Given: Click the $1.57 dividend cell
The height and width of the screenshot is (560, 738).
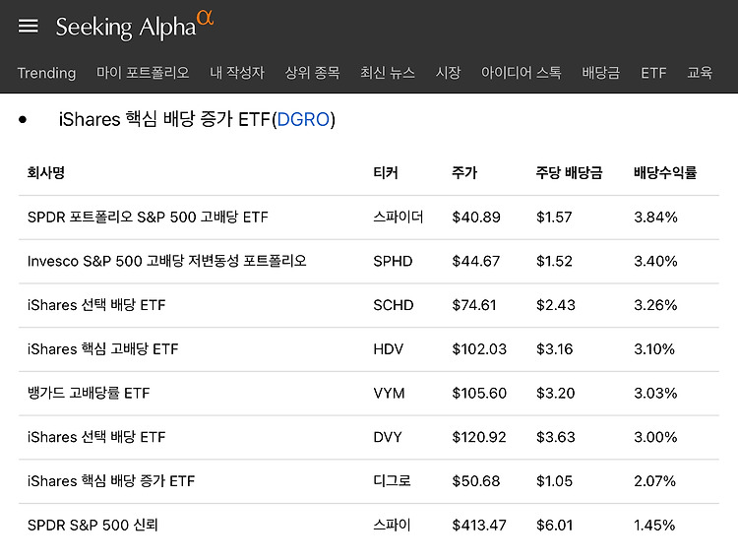Looking at the screenshot, I should (554, 217).
